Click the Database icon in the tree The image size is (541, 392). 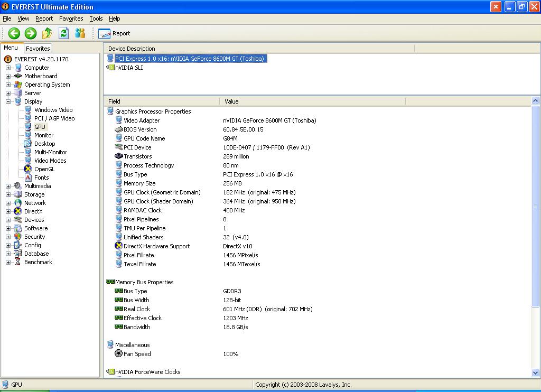tap(17, 254)
